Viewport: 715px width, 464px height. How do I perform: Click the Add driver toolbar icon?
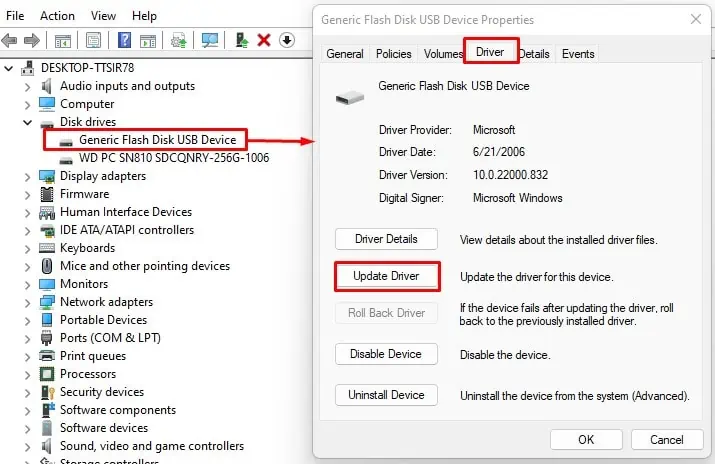click(x=241, y=41)
